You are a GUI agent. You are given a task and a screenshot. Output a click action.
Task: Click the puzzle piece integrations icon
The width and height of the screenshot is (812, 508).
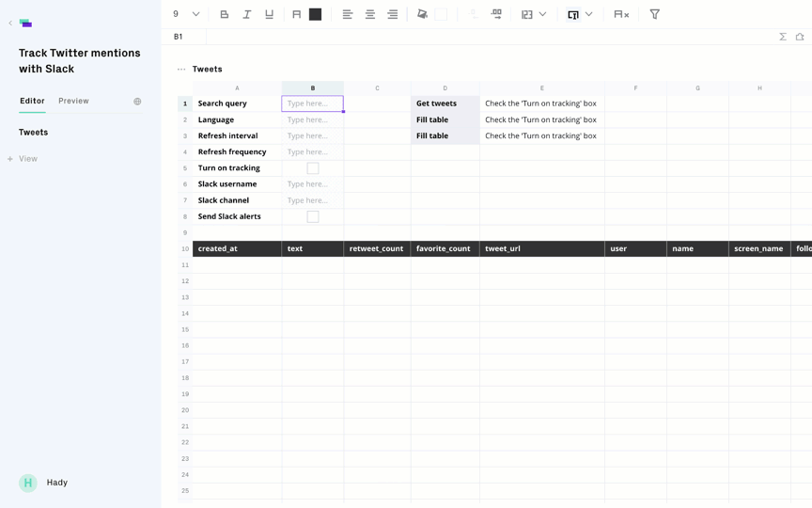coord(800,37)
